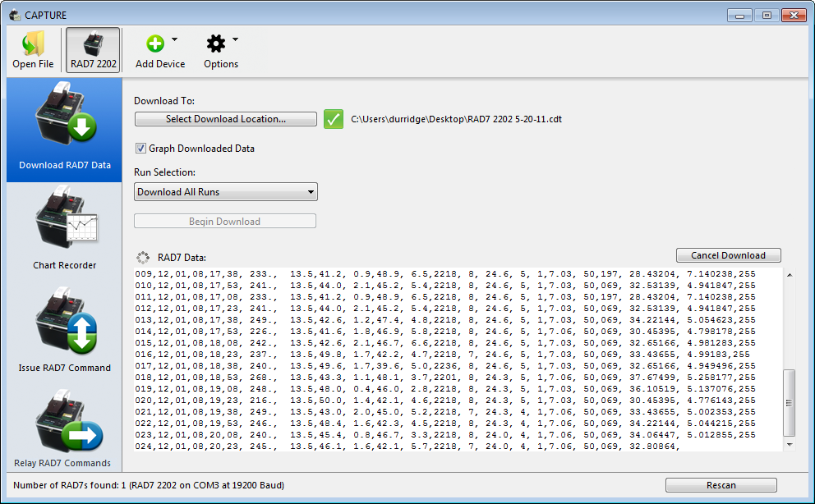Click the green checkmark download location indicator
This screenshot has height=504, width=815.
(334, 119)
